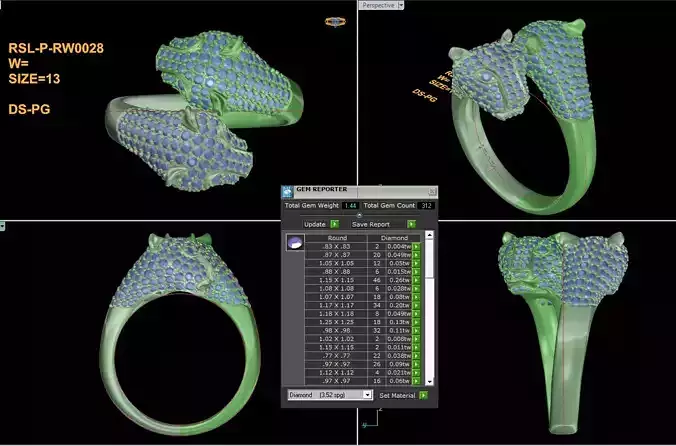Image resolution: width=676 pixels, height=446 pixels.
Task: Click green arrow in the 1.25 X 1.25 row
Action: tap(416, 322)
